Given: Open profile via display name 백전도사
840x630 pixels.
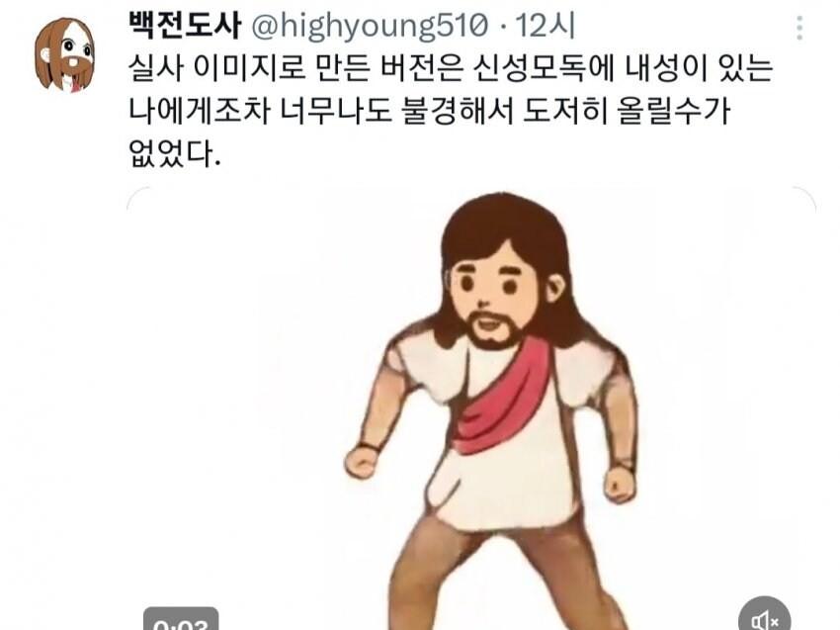Looking at the screenshot, I should [x=184, y=26].
